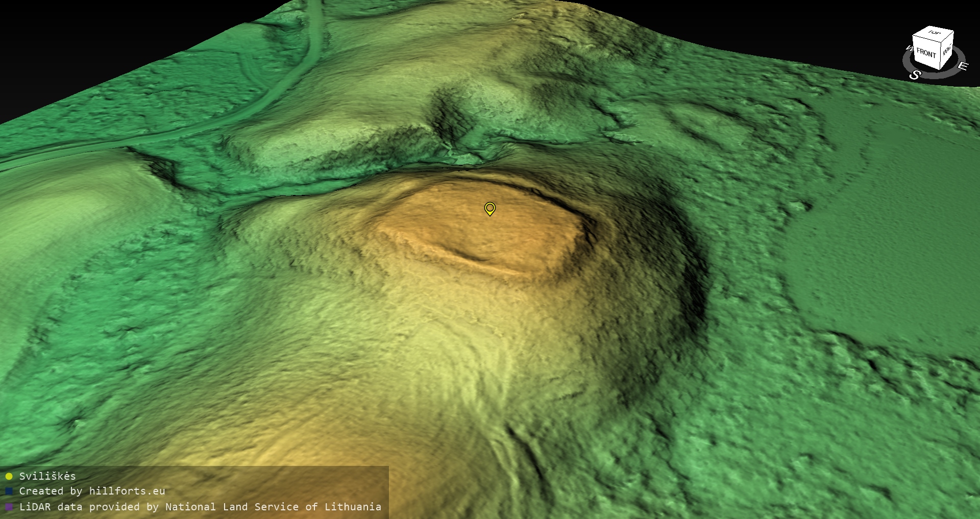Viewport: 980px width, 519px height.
Task: Click the E compass letter
Action: pos(962,66)
